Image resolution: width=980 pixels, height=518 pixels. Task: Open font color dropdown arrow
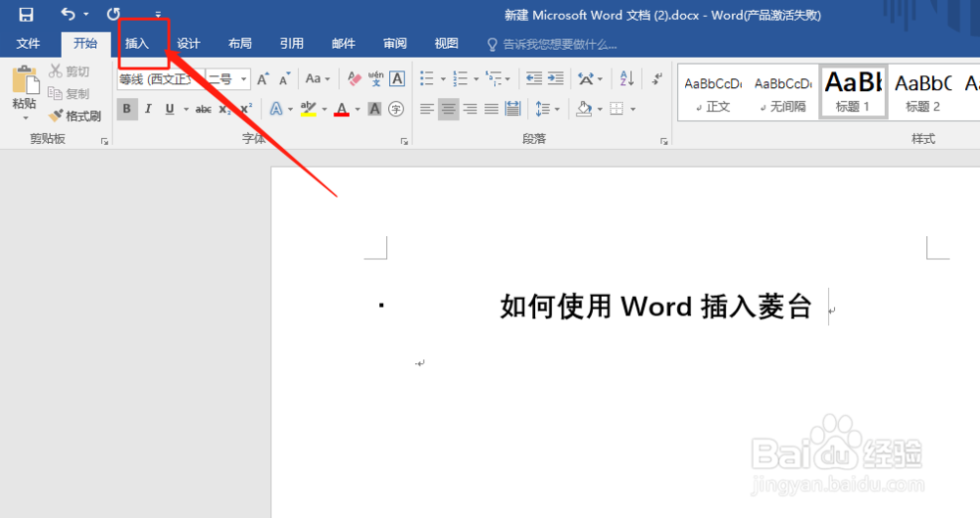(x=358, y=110)
